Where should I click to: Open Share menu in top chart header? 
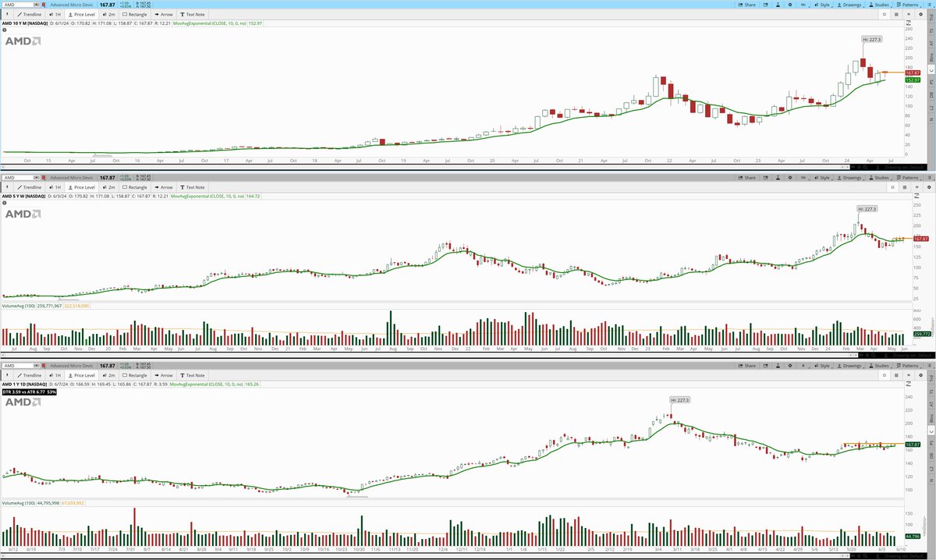click(x=746, y=4)
